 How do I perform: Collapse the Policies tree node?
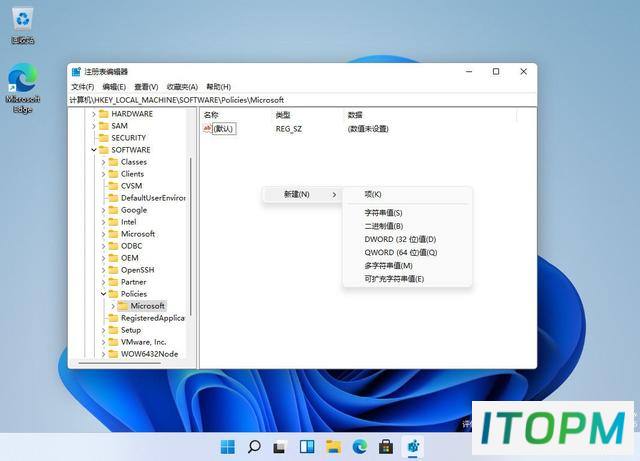[x=103, y=294]
